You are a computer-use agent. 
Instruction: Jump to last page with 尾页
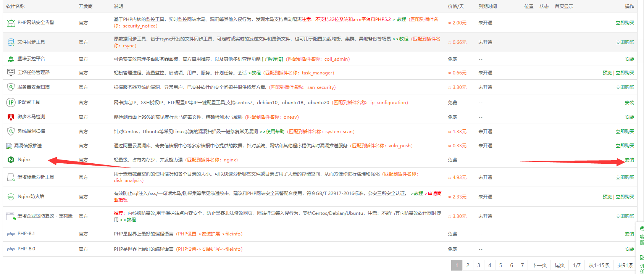pos(560,265)
